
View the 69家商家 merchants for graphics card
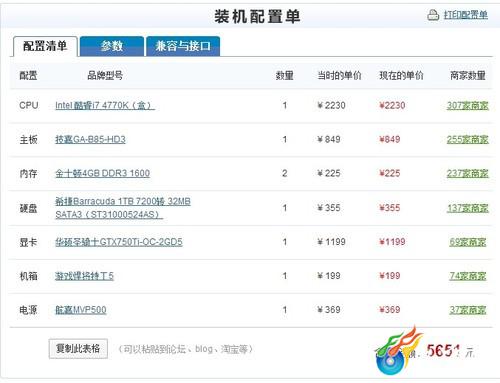point(468,242)
